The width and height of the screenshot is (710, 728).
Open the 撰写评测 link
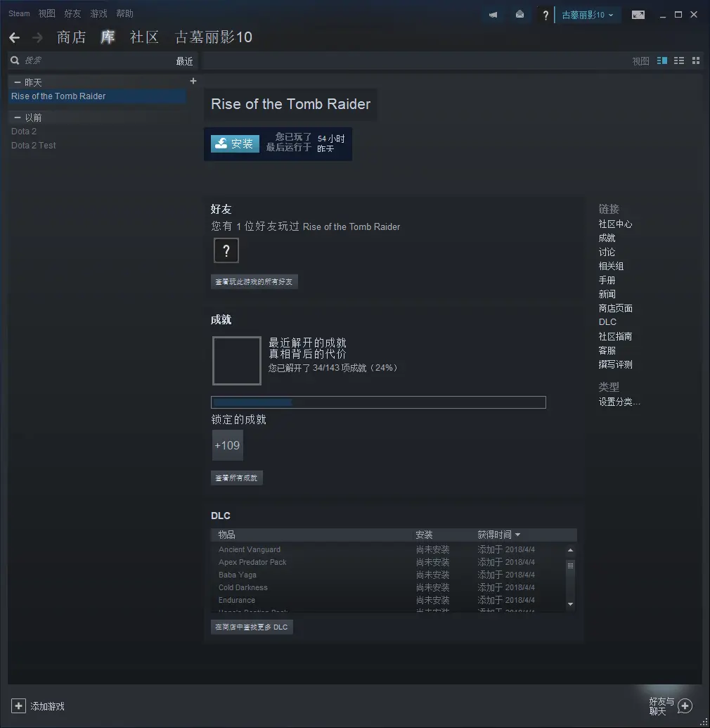tap(615, 364)
